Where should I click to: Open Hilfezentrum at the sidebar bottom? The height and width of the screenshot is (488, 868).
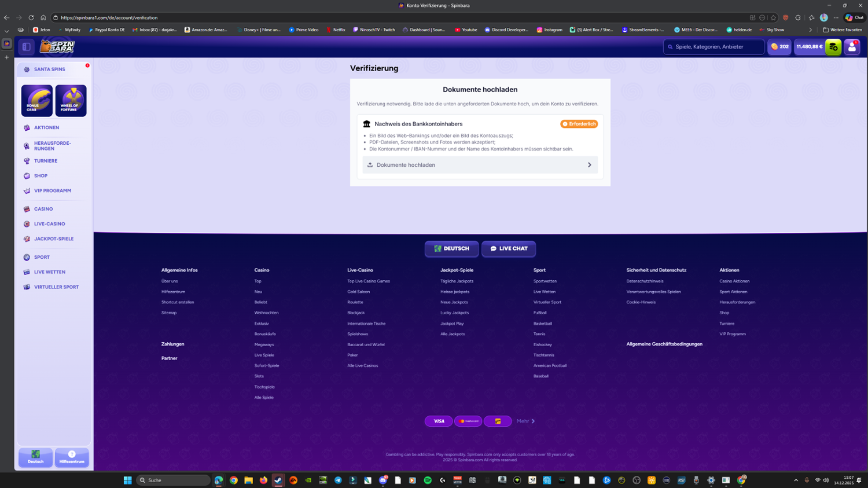tap(72, 457)
